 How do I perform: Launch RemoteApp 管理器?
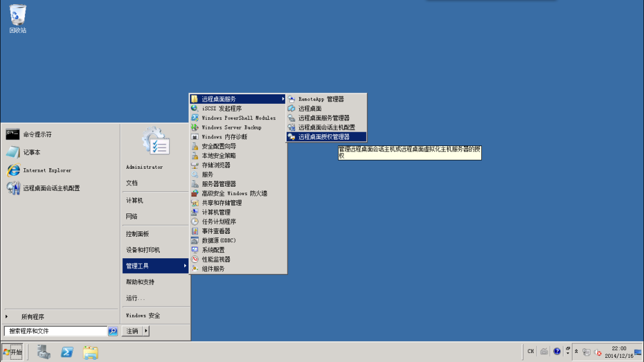[326, 99]
